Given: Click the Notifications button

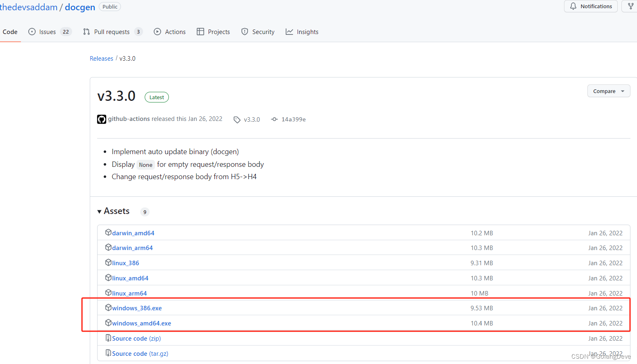Looking at the screenshot, I should point(591,6).
